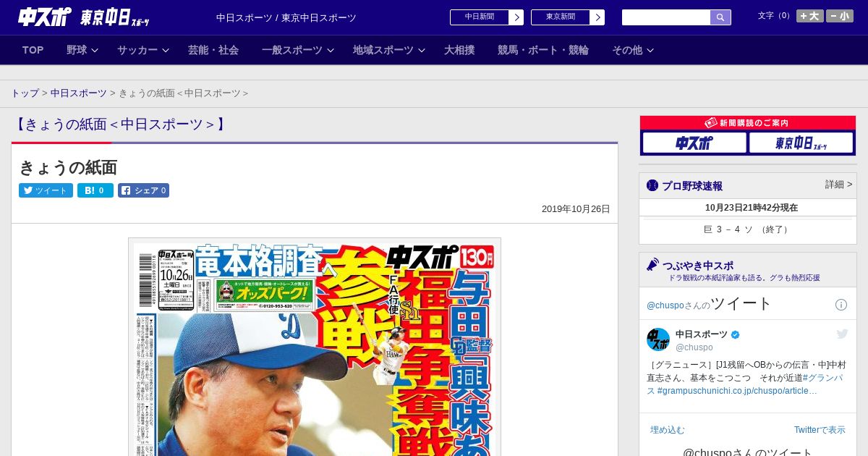
Task: Click 埋め込む link under tweet
Action: coord(667,430)
